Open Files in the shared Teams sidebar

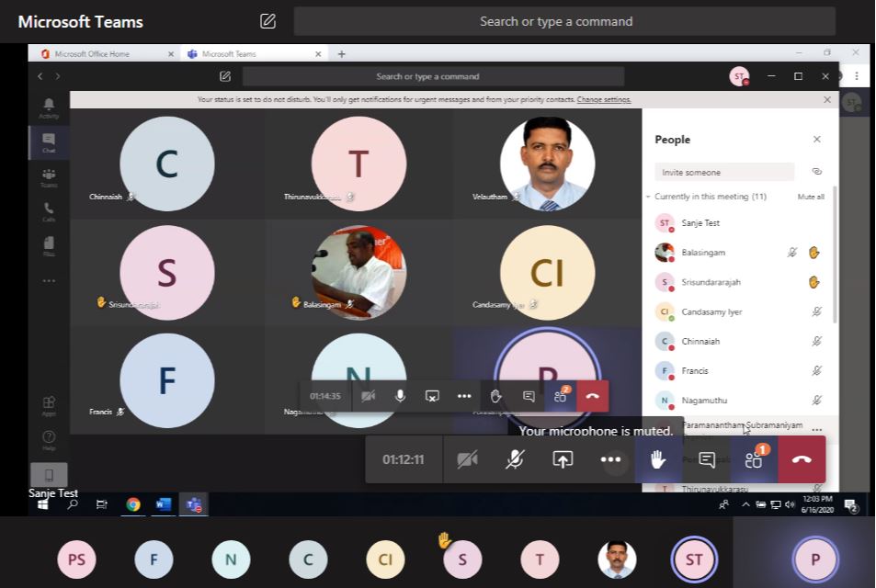(x=49, y=246)
